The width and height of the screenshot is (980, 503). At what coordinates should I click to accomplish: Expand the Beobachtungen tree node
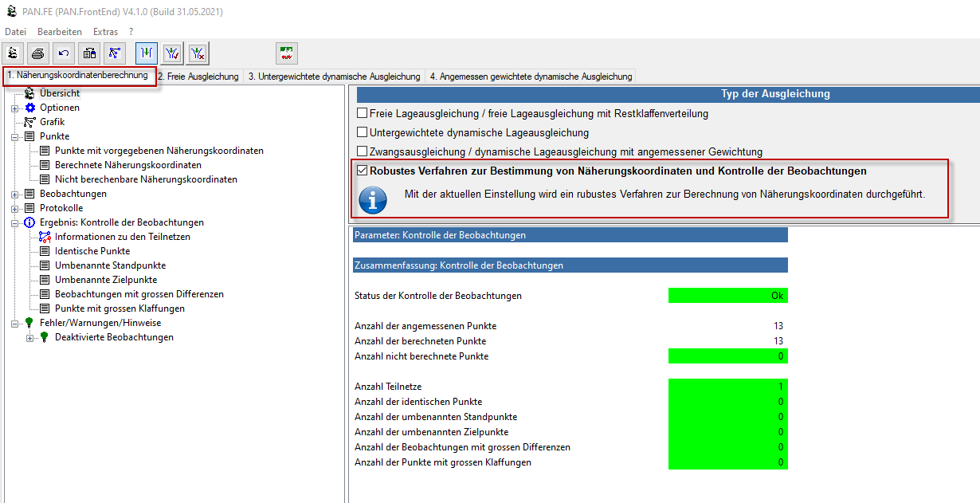(14, 195)
